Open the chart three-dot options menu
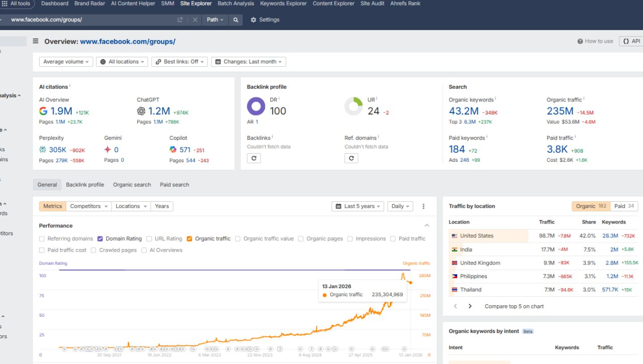 (x=423, y=206)
